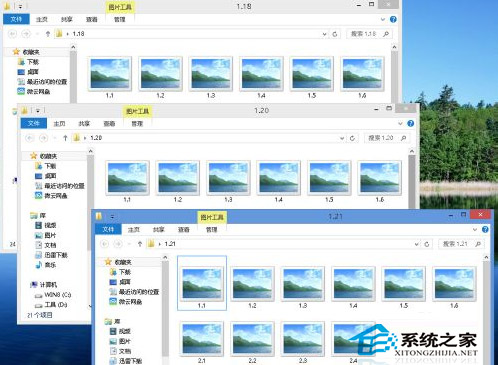The image size is (499, 365).
Task: Open the 文件 menu in 1.21 window
Action: 108,229
